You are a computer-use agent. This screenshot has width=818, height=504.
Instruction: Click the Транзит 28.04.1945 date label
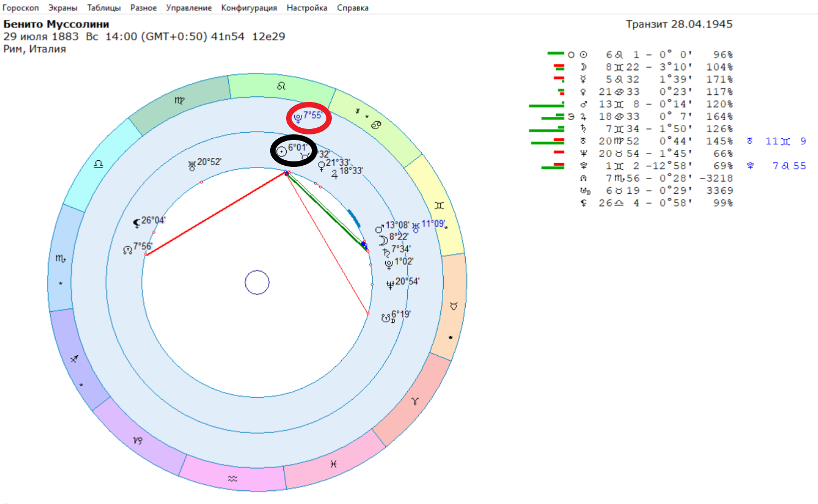click(x=679, y=24)
